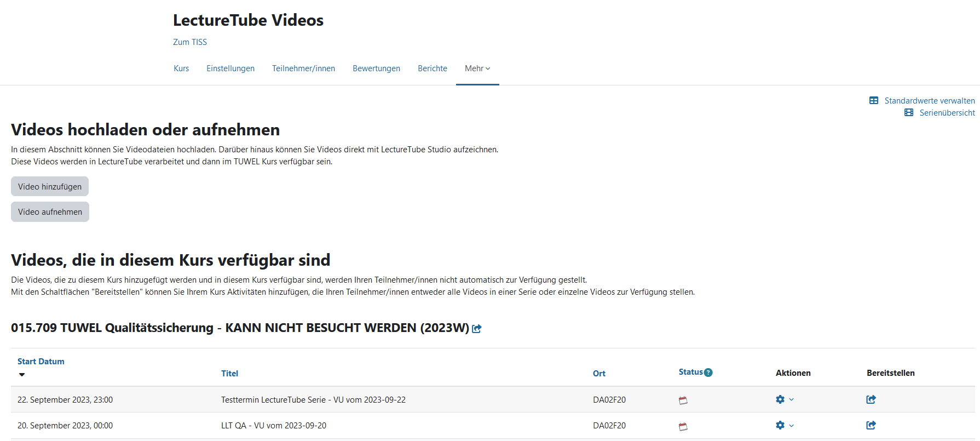Click the Standardwerte verwalten table icon
Viewport: 980px width, 441px height.
tap(874, 101)
